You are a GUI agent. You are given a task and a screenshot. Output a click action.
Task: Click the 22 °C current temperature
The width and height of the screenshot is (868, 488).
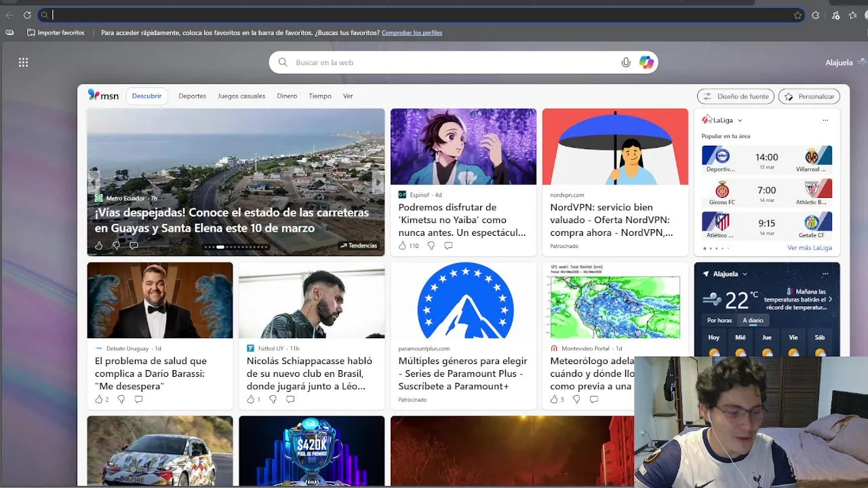coord(741,299)
